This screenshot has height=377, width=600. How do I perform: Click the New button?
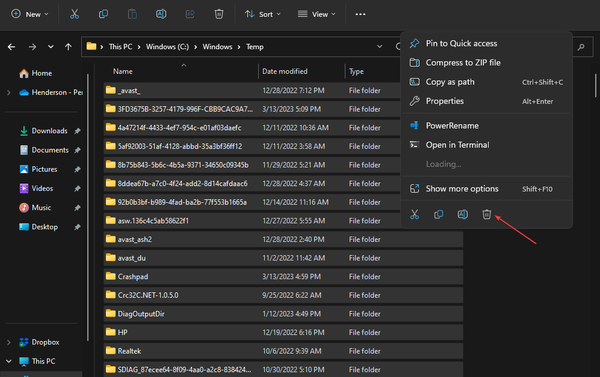click(30, 14)
